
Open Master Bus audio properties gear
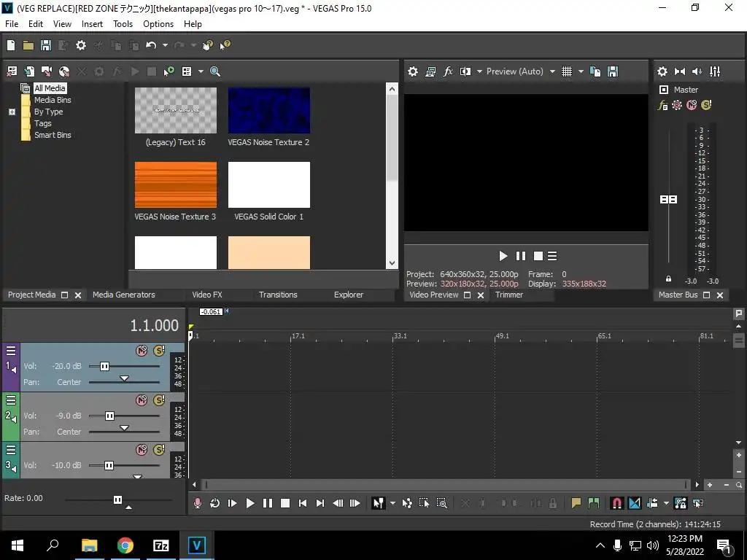point(662,71)
